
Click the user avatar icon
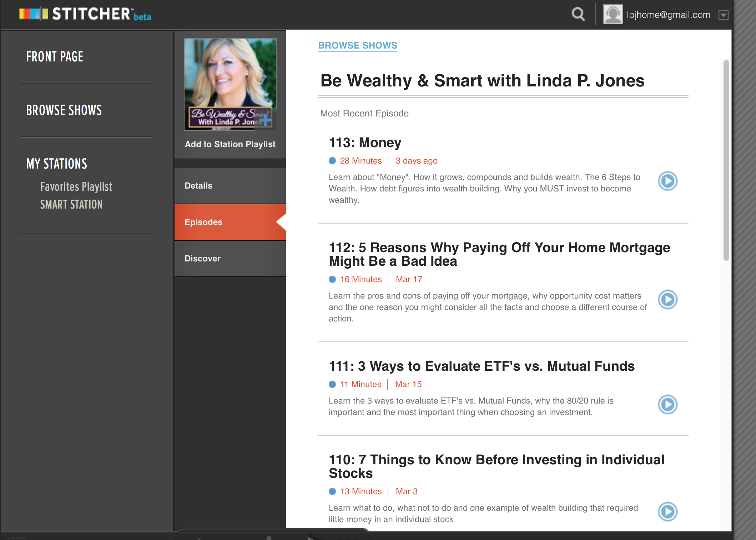tap(613, 15)
